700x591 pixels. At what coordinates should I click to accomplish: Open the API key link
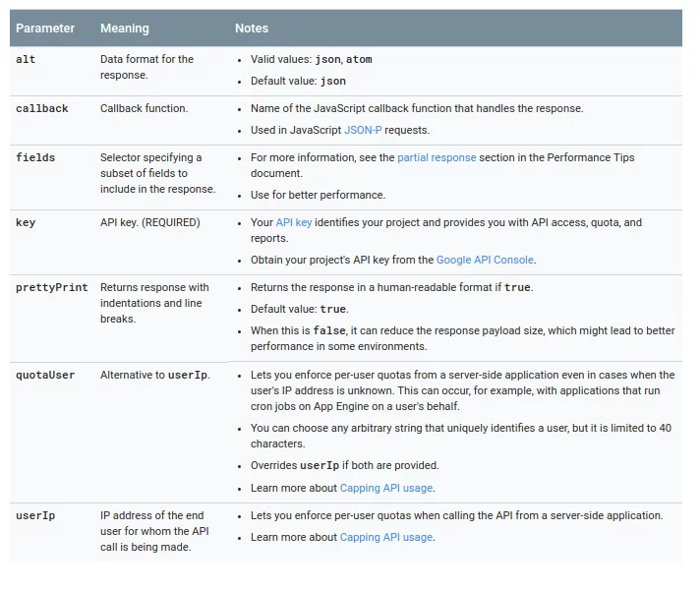point(293,222)
